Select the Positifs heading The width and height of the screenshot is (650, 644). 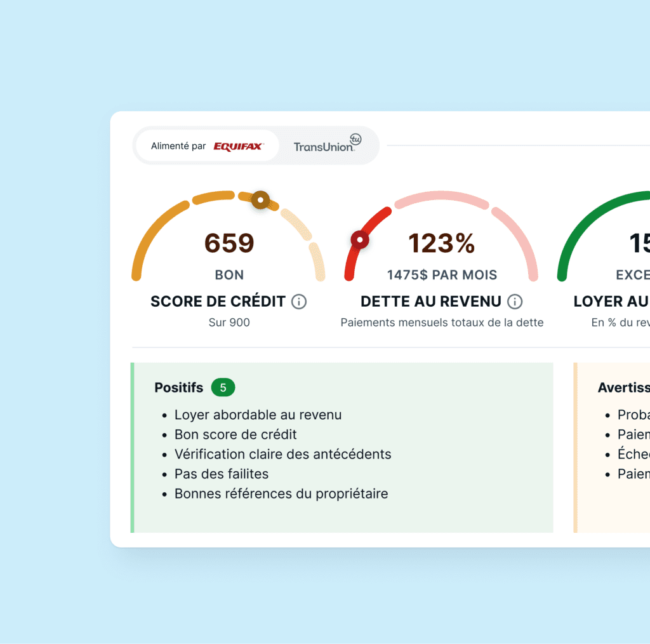pos(179,387)
